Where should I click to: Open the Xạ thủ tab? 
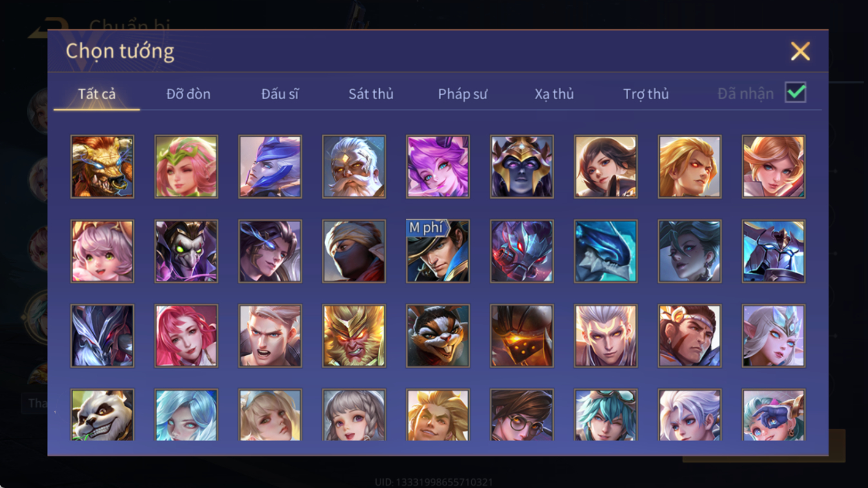pyautogui.click(x=554, y=94)
